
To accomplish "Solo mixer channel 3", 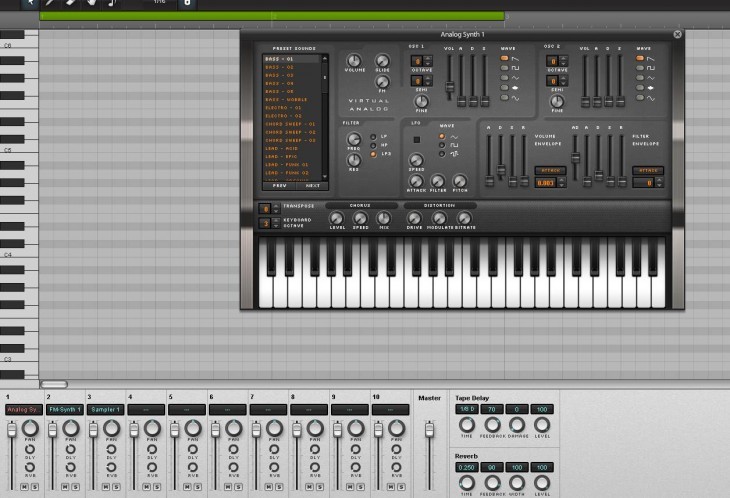I will [x=116, y=487].
